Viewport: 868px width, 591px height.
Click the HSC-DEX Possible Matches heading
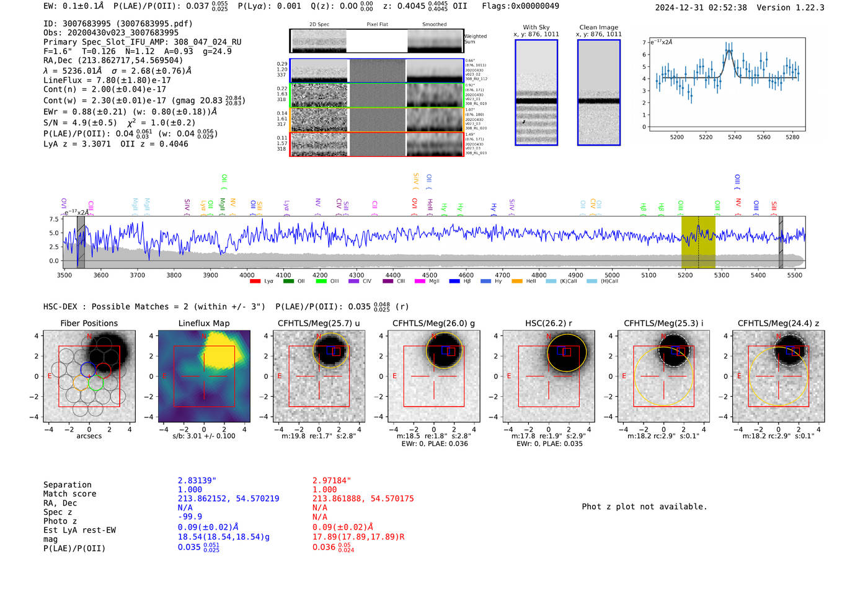pos(154,307)
